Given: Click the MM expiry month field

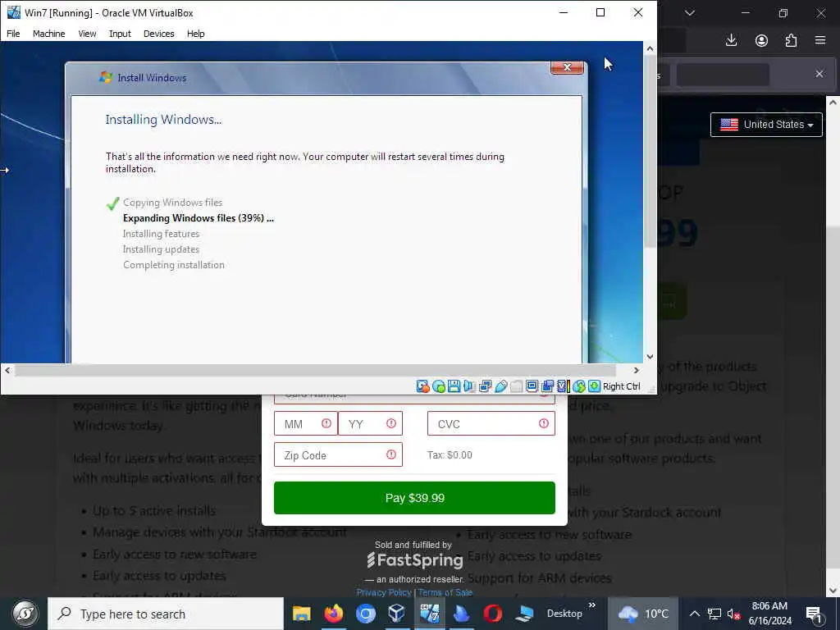Looking at the screenshot, I should [x=305, y=424].
